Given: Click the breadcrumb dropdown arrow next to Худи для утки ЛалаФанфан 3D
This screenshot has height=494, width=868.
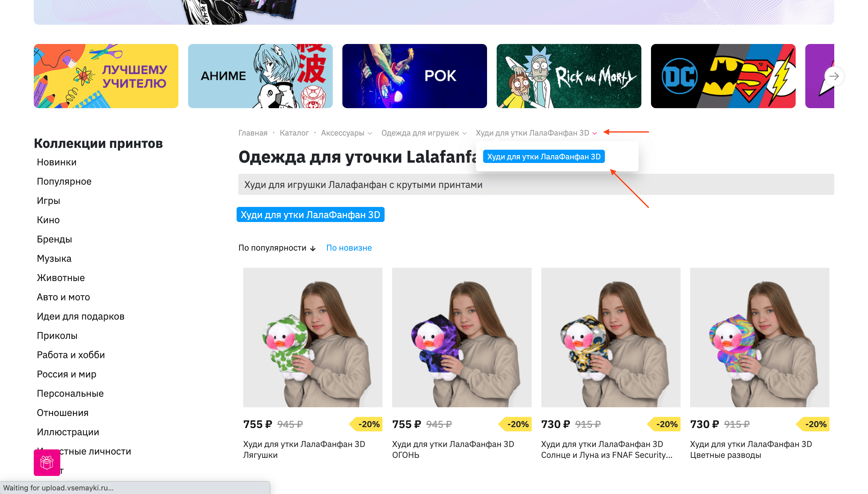Looking at the screenshot, I should point(595,132).
